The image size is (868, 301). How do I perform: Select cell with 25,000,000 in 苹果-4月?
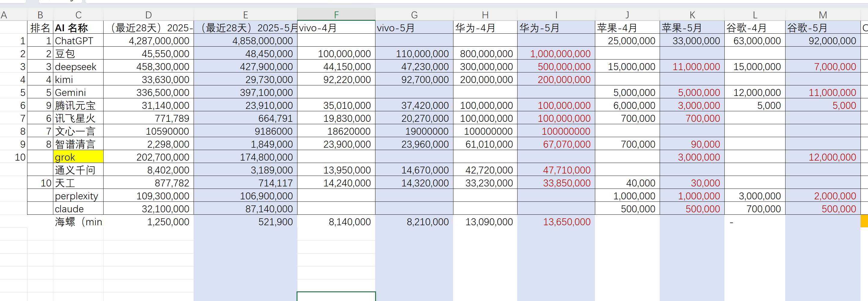(x=627, y=41)
